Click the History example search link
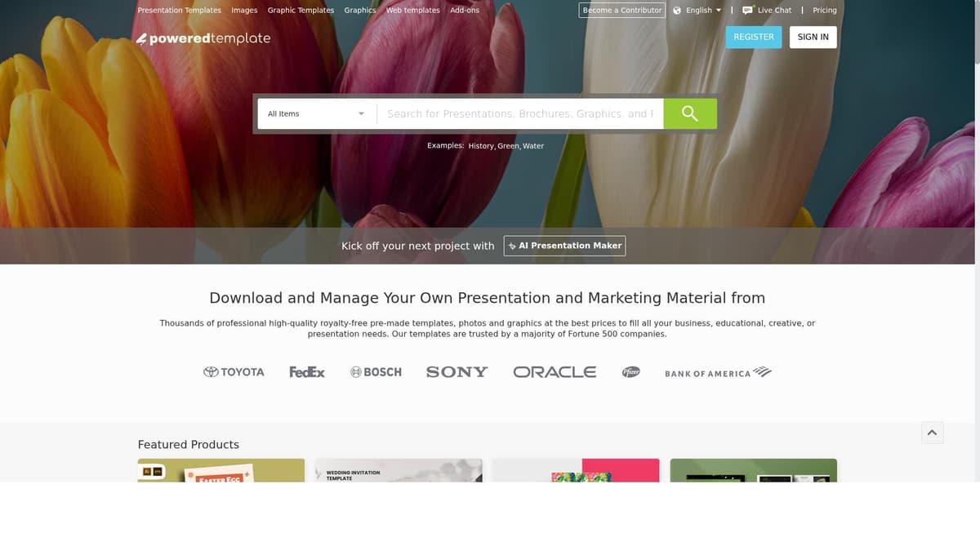This screenshot has height=551, width=980. (x=480, y=145)
